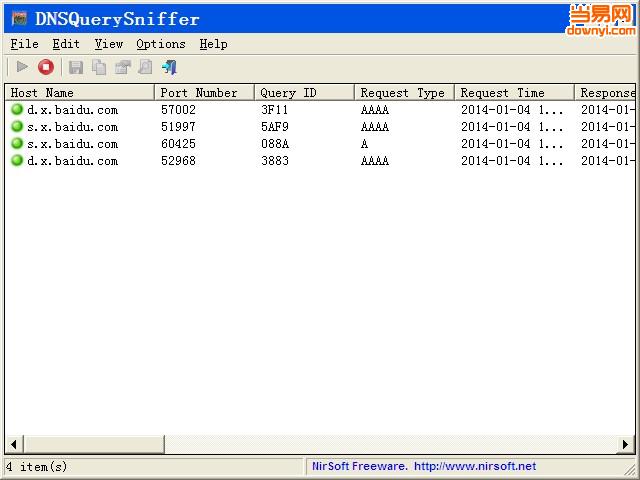
Task: Click the horizontal scrollbar left arrow
Action: pos(14,444)
